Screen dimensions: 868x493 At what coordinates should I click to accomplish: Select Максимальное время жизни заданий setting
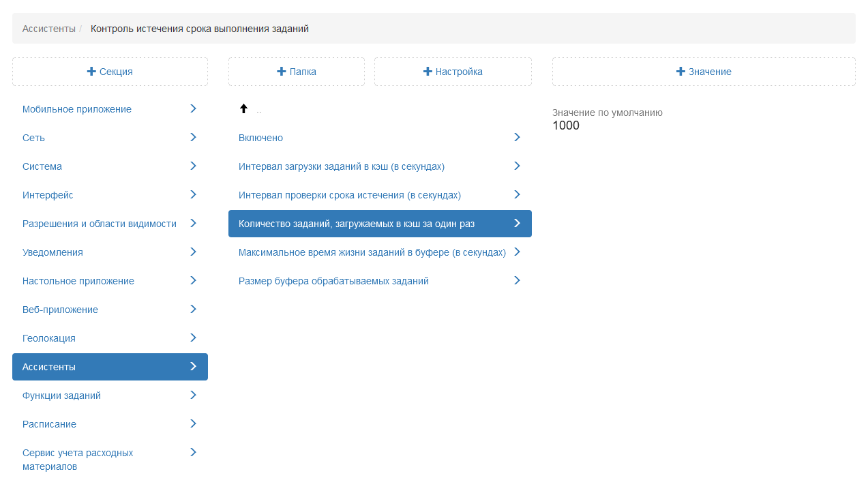[x=372, y=252]
